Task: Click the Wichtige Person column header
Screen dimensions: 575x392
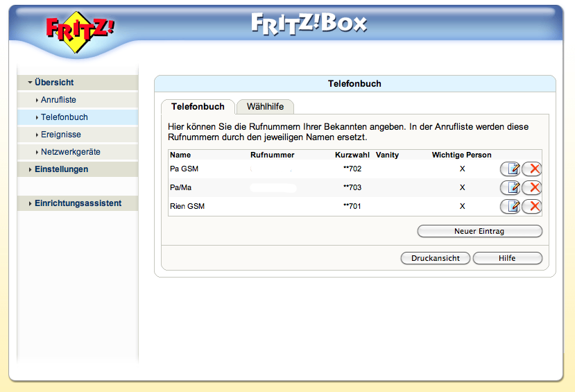Action: click(461, 155)
